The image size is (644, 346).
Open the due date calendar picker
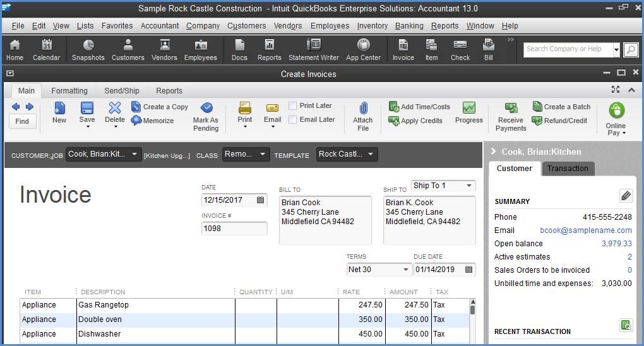tap(468, 270)
